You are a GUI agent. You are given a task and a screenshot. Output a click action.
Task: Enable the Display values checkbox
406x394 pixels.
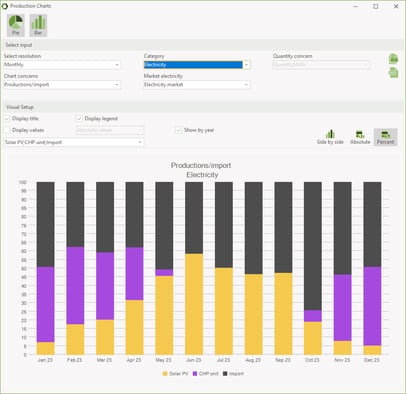coord(7,130)
